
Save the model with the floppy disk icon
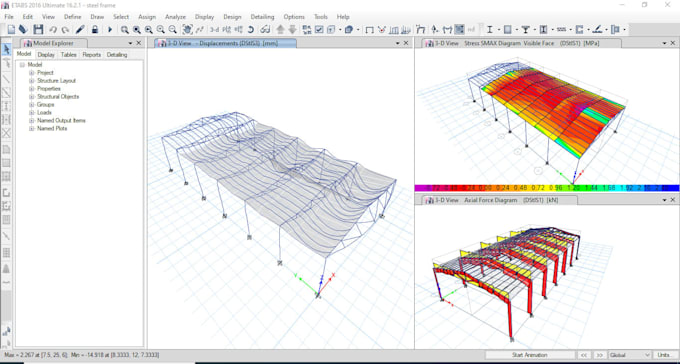[38, 30]
